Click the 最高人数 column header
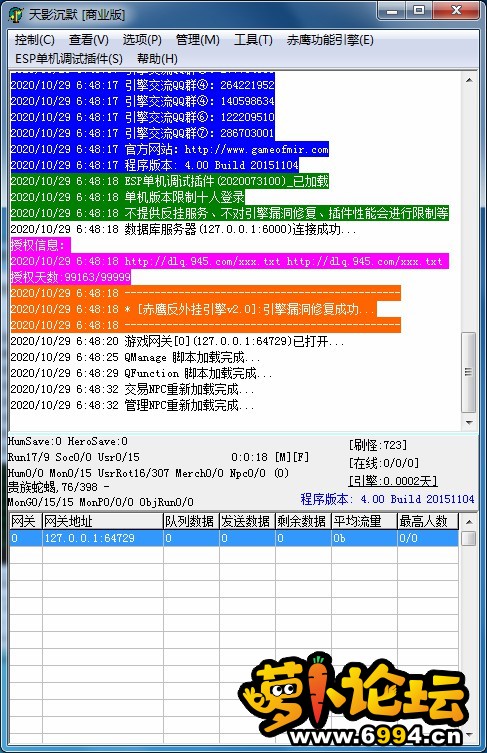 pyautogui.click(x=427, y=521)
